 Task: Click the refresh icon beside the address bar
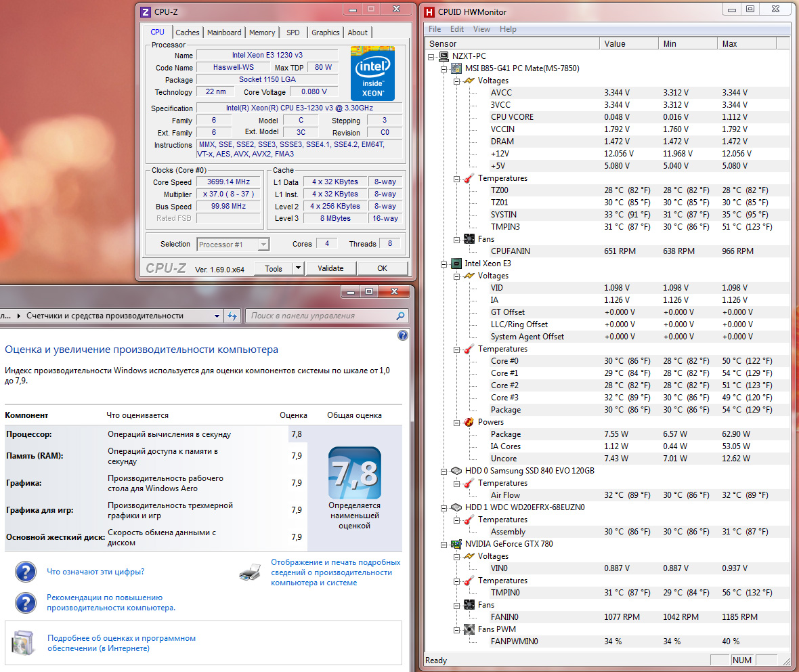click(232, 316)
